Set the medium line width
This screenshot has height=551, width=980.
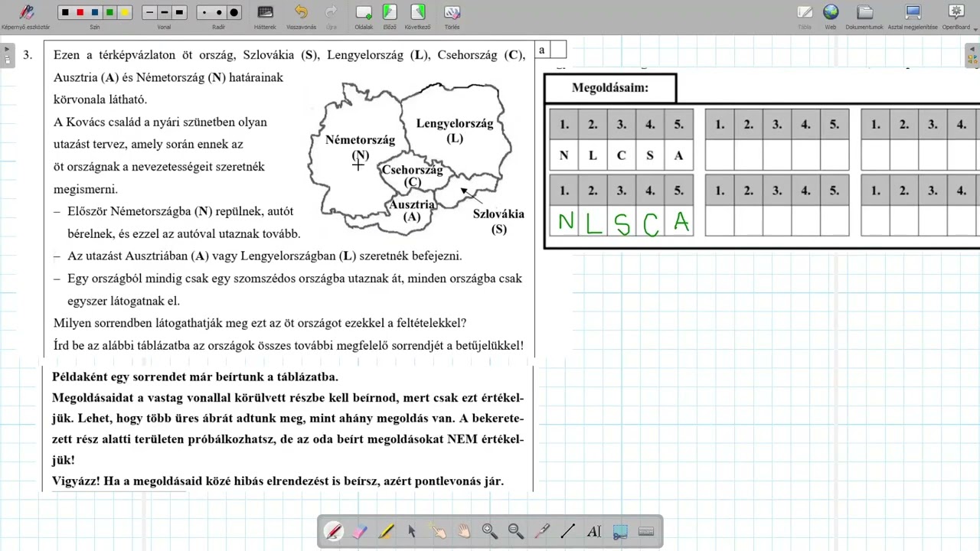165,12
